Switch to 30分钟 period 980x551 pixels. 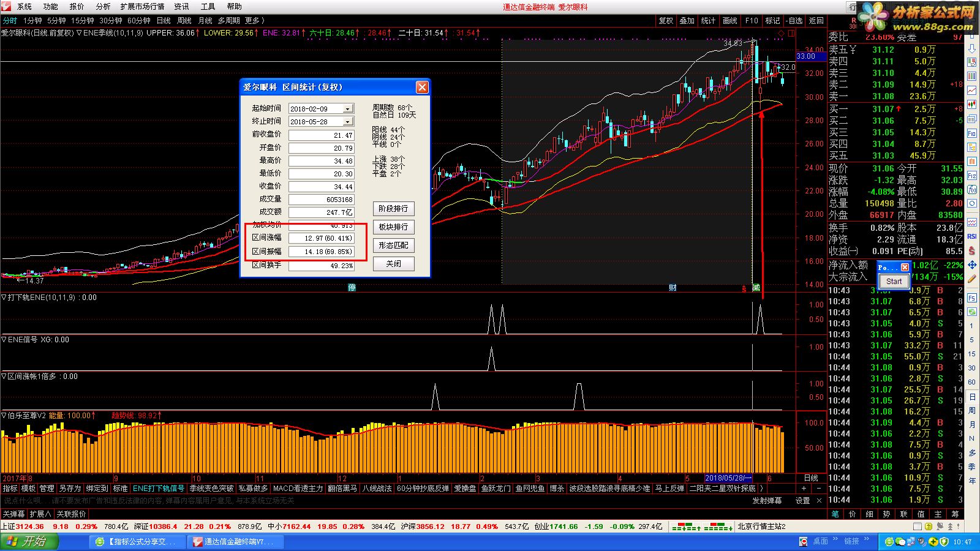click(x=111, y=20)
